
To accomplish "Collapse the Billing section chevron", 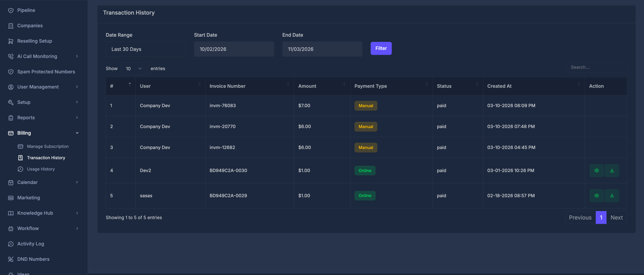I will point(77,133).
